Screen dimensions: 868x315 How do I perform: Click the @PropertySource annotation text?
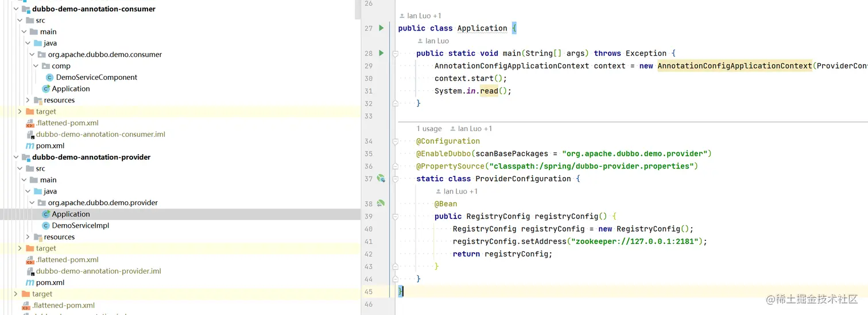tap(451, 166)
